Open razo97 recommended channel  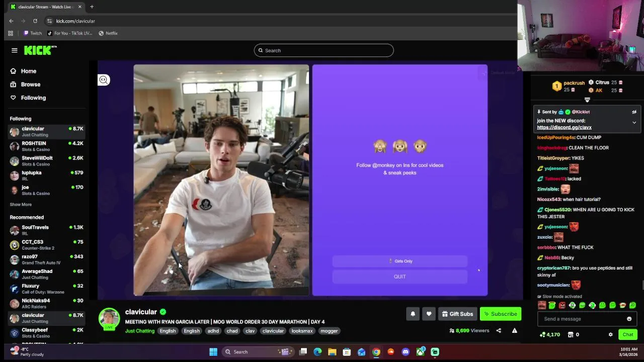tap(47, 259)
